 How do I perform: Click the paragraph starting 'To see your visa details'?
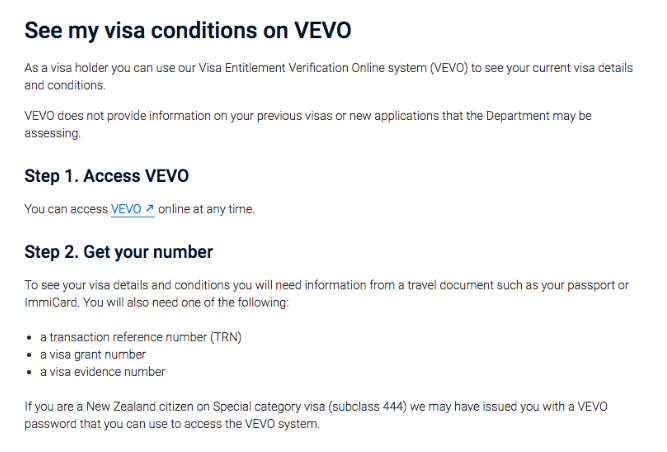[x=326, y=294]
